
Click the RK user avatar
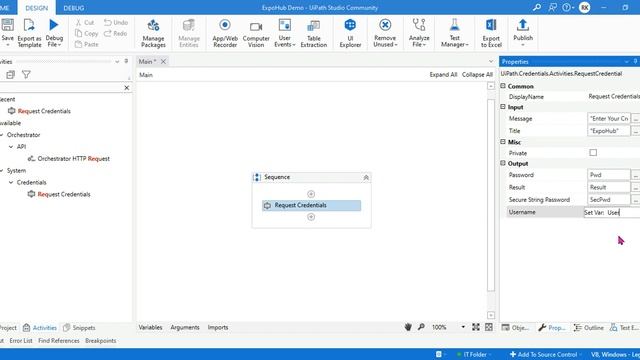coord(584,7)
